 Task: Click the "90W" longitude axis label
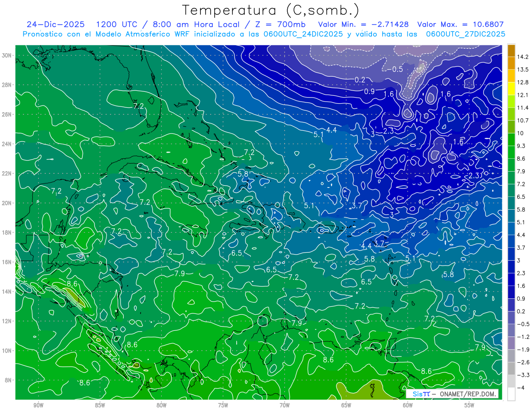pyautogui.click(x=38, y=405)
